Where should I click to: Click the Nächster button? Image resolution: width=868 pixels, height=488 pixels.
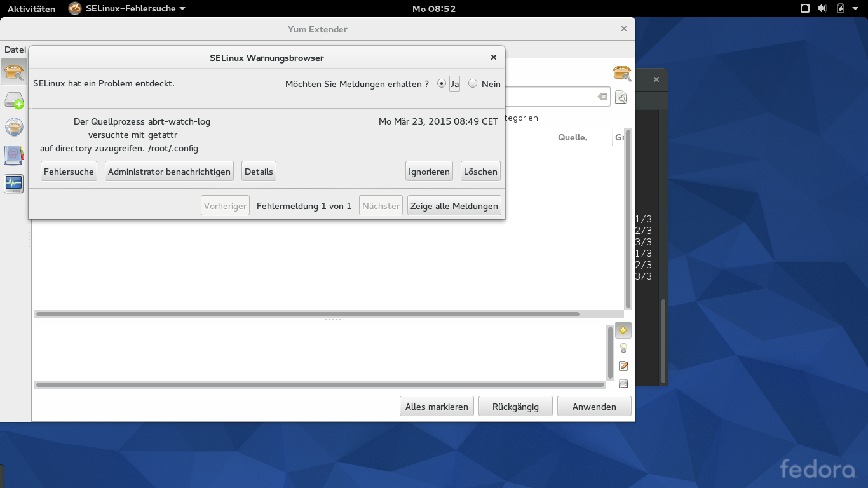coord(381,206)
